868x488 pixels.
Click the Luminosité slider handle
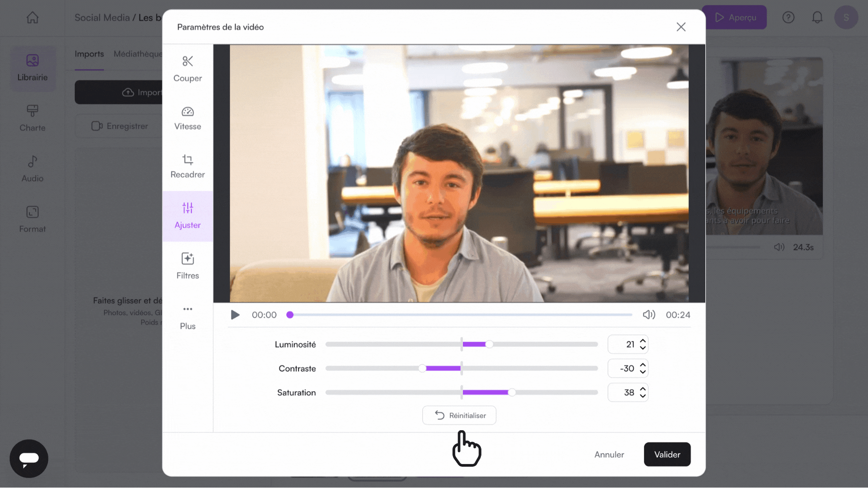489,344
